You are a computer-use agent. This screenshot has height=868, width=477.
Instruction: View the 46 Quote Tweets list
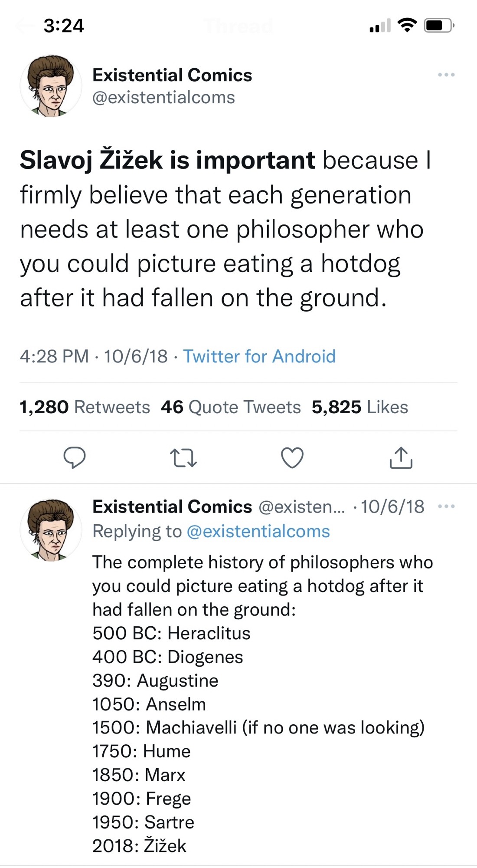[x=230, y=407]
